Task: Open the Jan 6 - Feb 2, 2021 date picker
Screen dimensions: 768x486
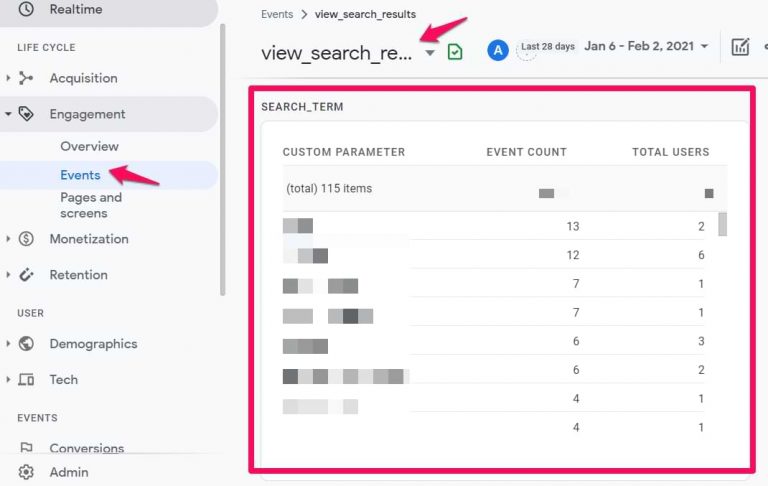Action: pyautogui.click(x=646, y=47)
